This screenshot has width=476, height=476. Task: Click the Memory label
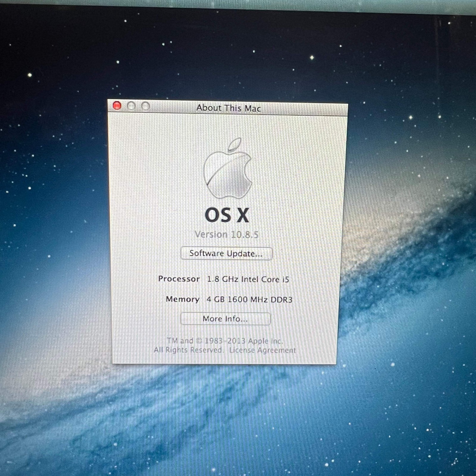tap(183, 299)
